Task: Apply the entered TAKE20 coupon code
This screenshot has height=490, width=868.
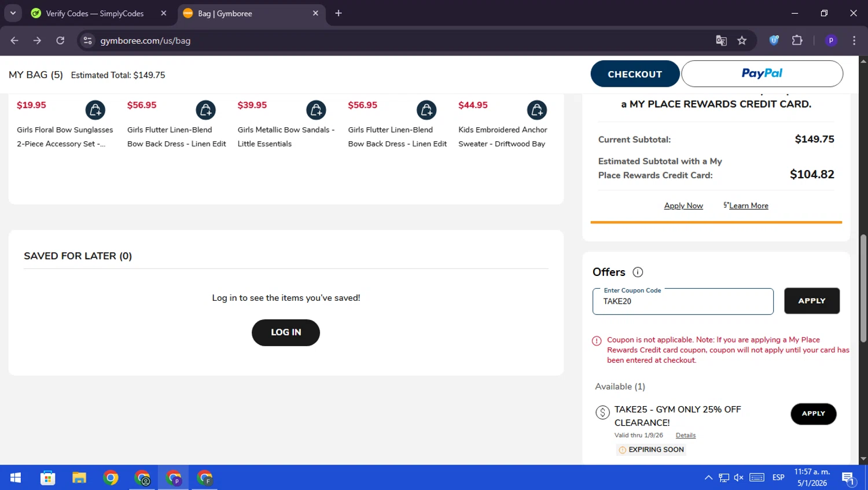Action: 811,301
